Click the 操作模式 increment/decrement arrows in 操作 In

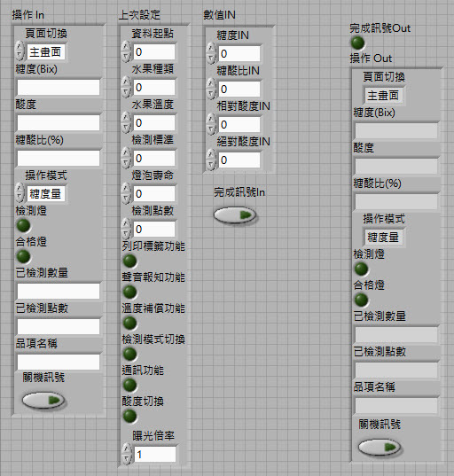20,192
